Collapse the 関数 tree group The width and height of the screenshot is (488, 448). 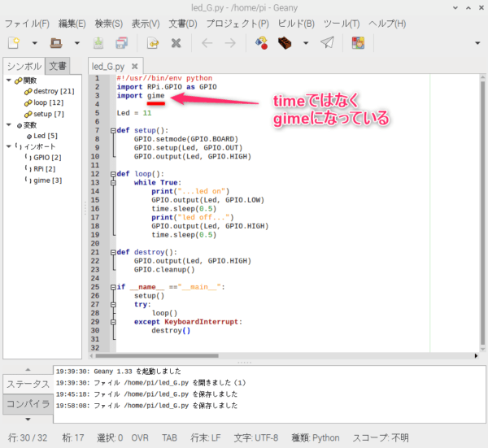point(9,80)
